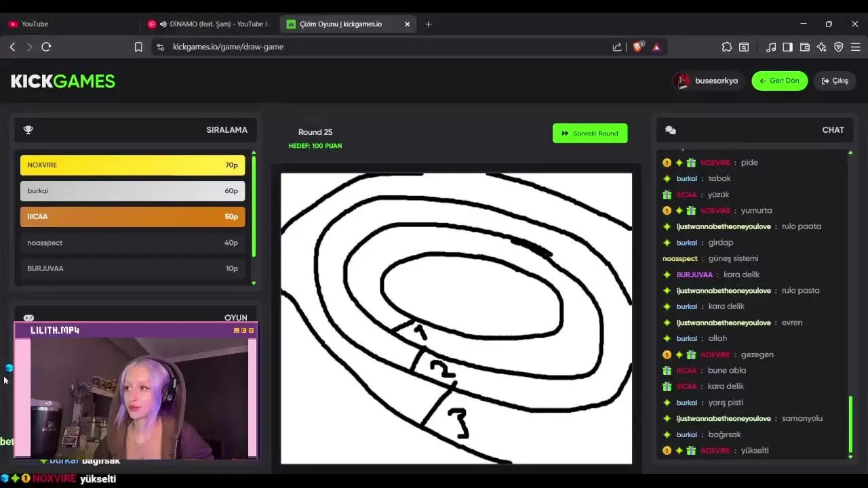
Task: Open site settings icon in address bar
Action: [160, 47]
